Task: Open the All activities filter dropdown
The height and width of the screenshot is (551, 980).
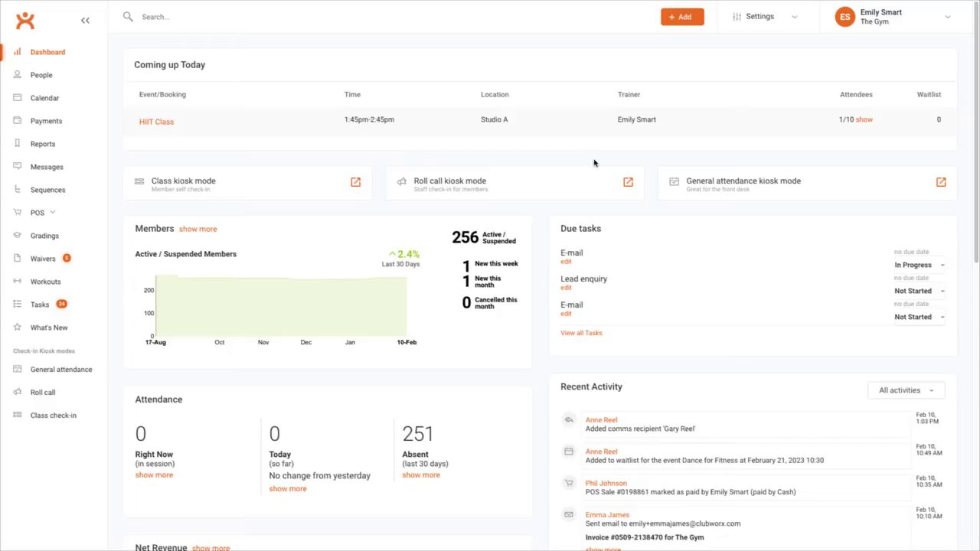Action: [x=906, y=390]
